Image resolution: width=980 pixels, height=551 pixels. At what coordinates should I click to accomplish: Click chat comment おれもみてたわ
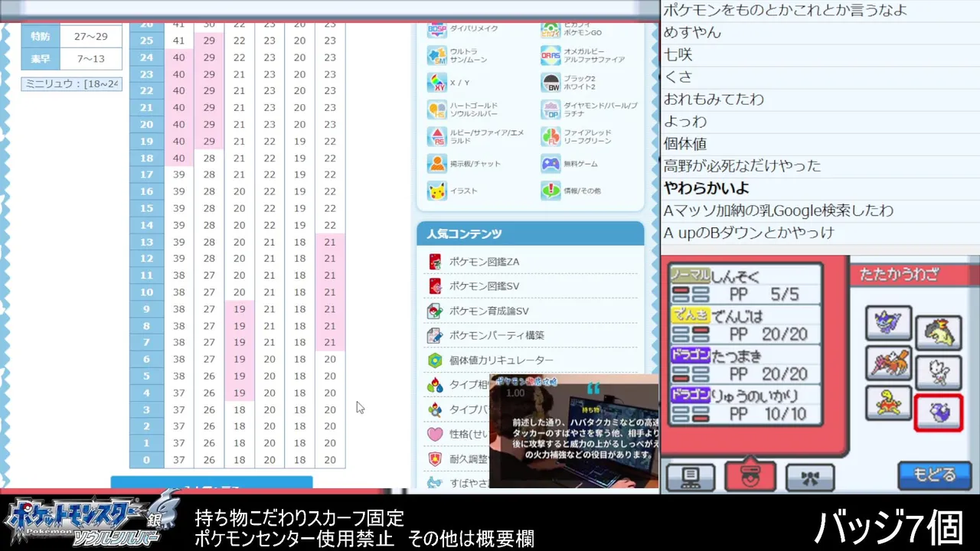click(714, 99)
